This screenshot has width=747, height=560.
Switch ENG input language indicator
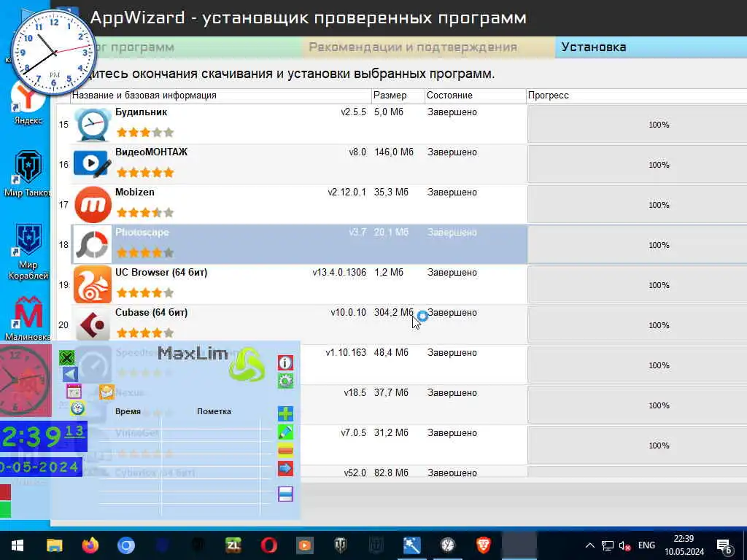(x=646, y=545)
